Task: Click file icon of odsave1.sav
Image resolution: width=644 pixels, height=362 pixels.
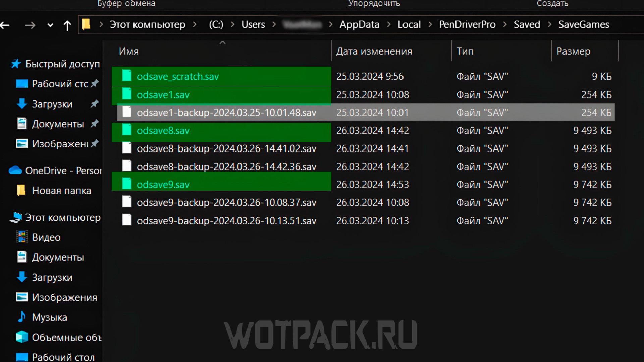Action: 127,94
